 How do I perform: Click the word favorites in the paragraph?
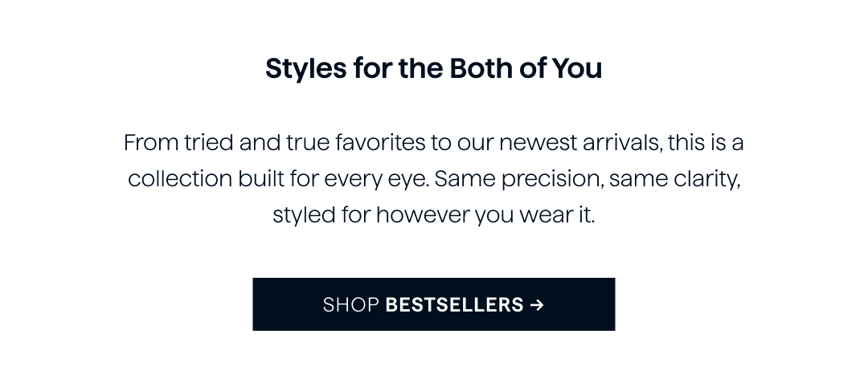pos(379,143)
